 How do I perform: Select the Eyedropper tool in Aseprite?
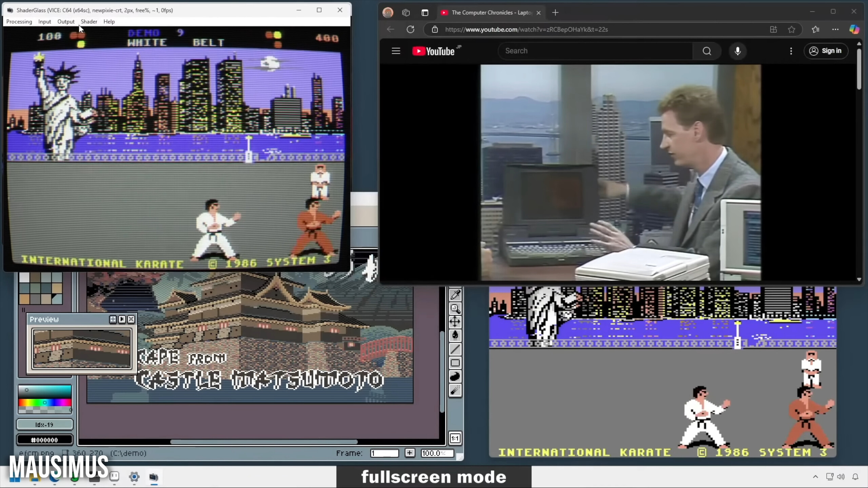[x=455, y=295]
